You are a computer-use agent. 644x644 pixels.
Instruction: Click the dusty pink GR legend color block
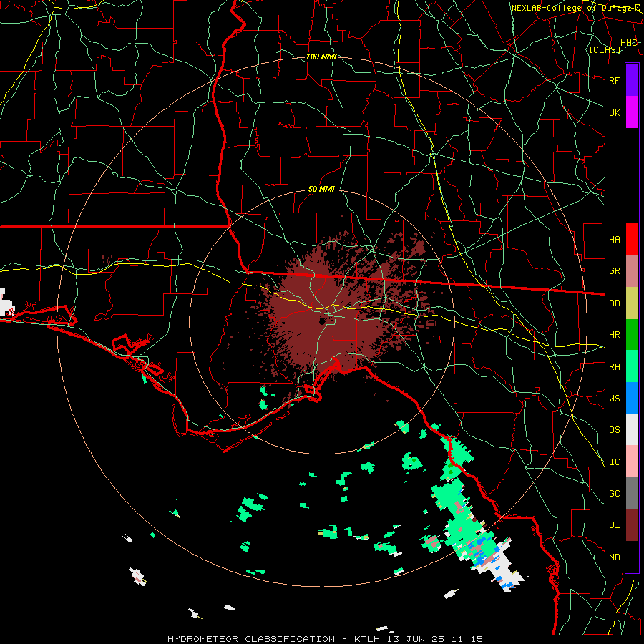tap(632, 271)
